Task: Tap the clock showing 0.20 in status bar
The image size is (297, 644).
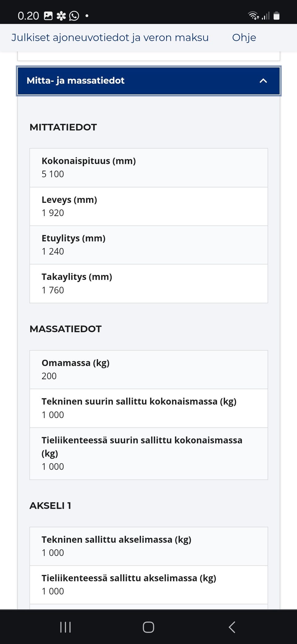Action: (28, 15)
